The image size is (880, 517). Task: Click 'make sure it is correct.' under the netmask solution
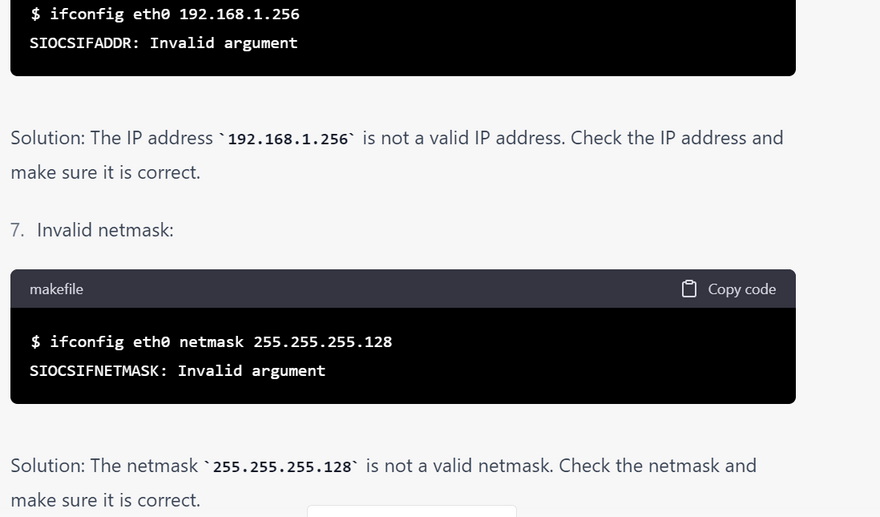coord(105,500)
